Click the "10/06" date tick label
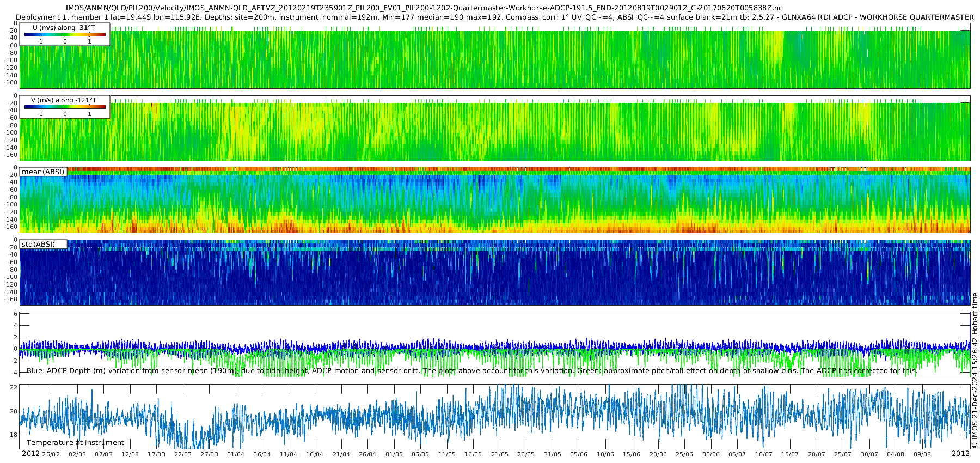This screenshot has width=980, height=463. coord(605,455)
